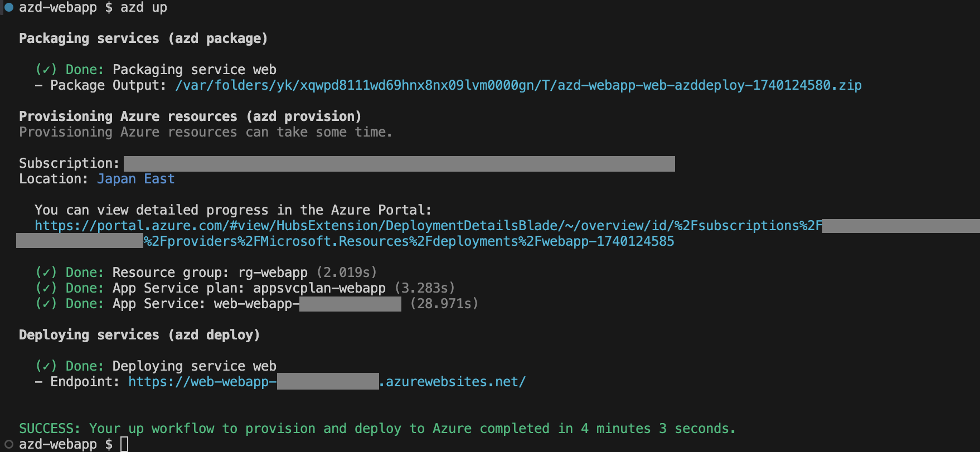Open the portal.azure.com deployment details URL
This screenshot has height=452, width=980.
428,226
